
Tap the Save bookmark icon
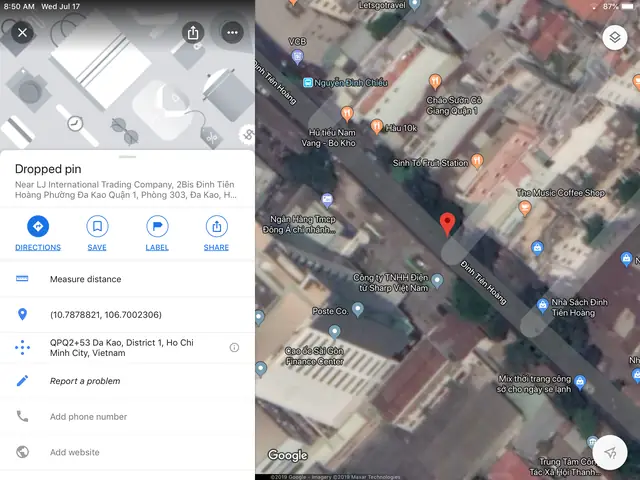click(97, 226)
